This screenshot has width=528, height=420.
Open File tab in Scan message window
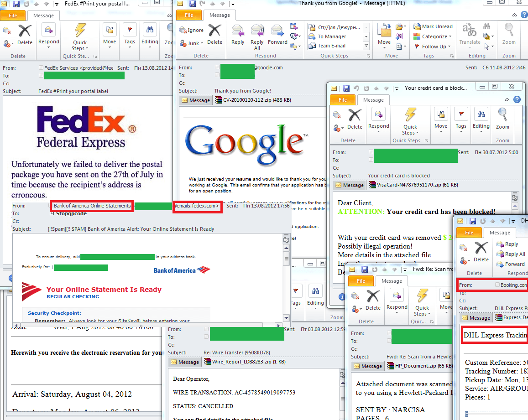click(361, 281)
